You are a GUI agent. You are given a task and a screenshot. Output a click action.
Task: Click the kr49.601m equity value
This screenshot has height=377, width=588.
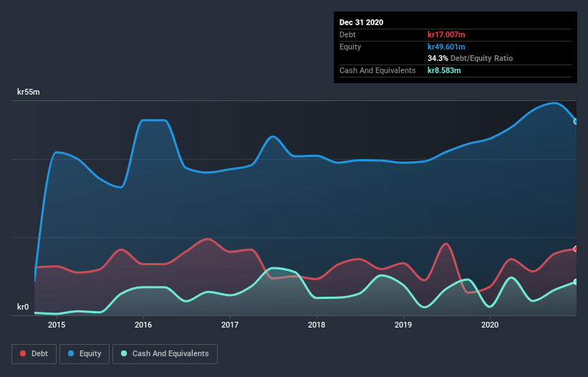point(446,47)
